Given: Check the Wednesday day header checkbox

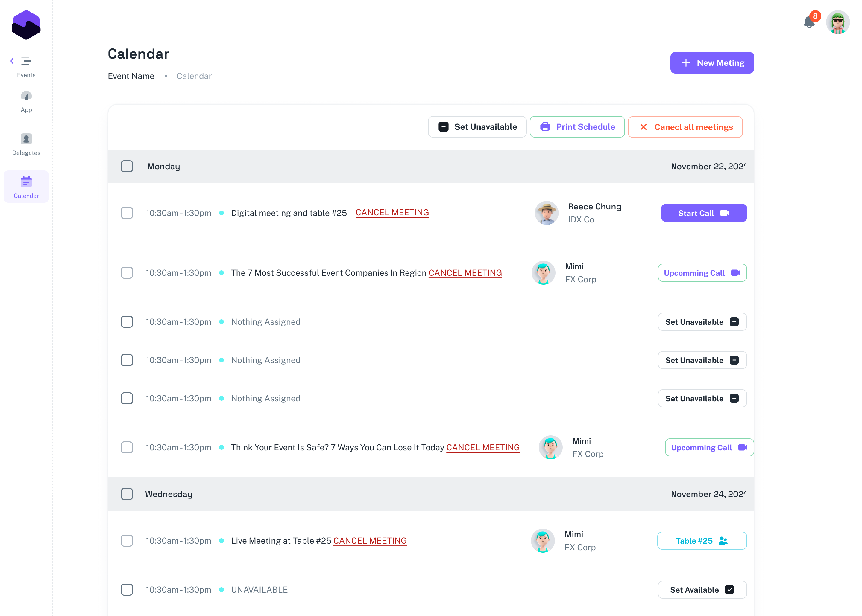Looking at the screenshot, I should tap(127, 494).
